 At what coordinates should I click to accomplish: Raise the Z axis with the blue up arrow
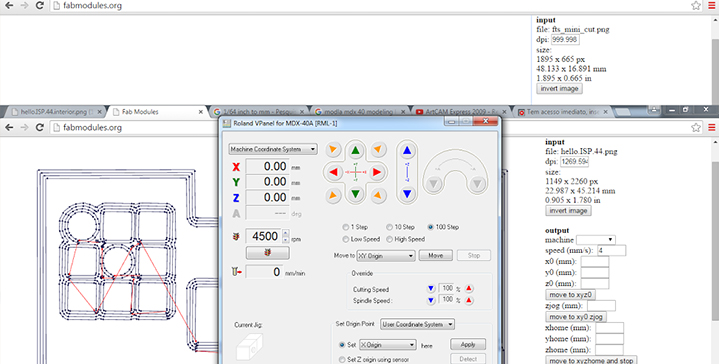coord(407,150)
